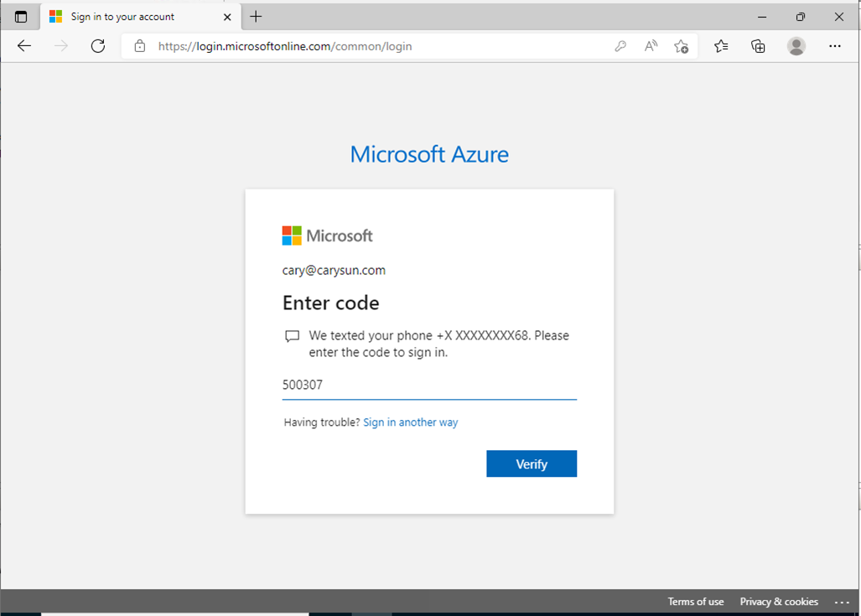
Task: Click the Enter code heading
Action: (x=330, y=303)
